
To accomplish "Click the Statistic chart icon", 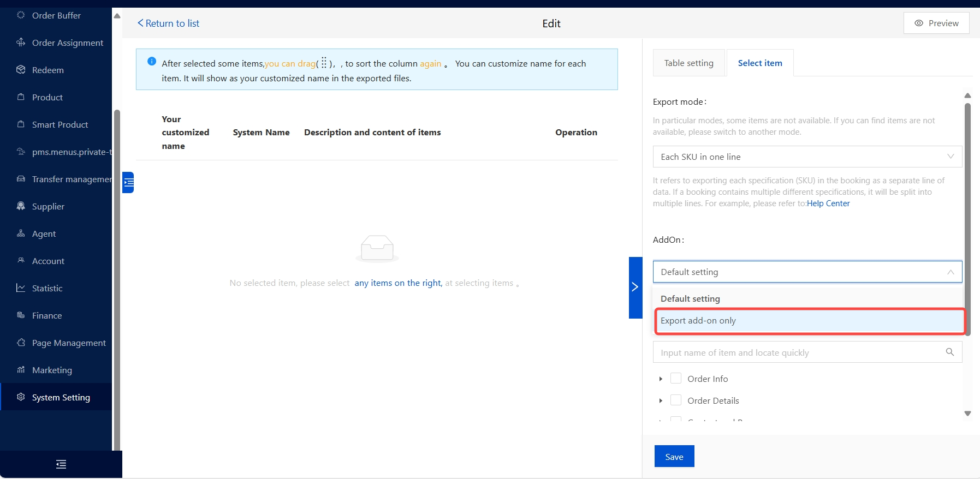I will pyautogui.click(x=21, y=288).
